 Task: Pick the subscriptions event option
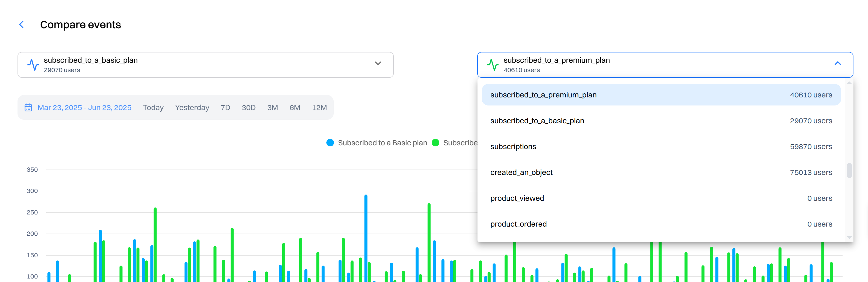(661, 147)
